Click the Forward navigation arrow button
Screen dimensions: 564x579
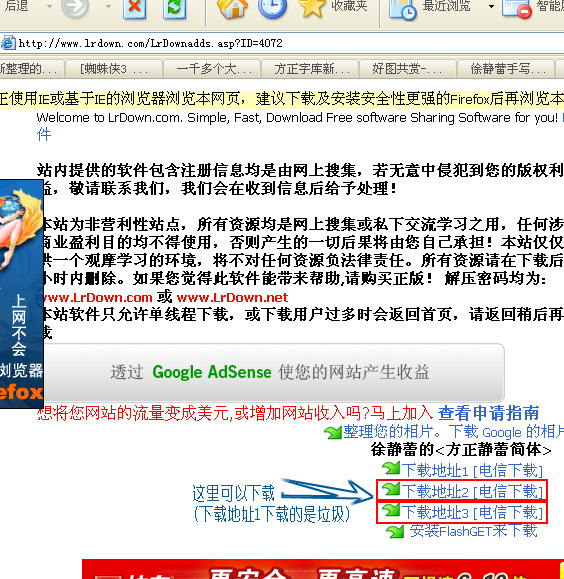pyautogui.click(x=75, y=8)
